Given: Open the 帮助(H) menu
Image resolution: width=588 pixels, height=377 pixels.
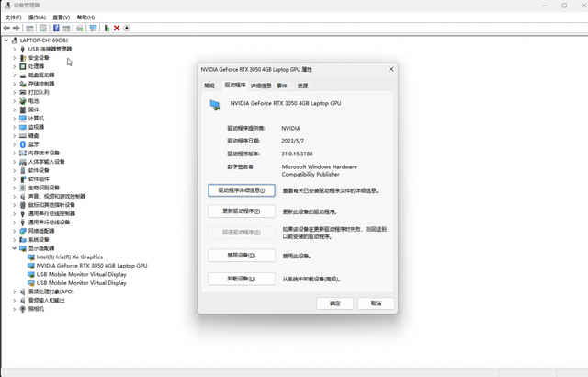Looking at the screenshot, I should tap(85, 17).
